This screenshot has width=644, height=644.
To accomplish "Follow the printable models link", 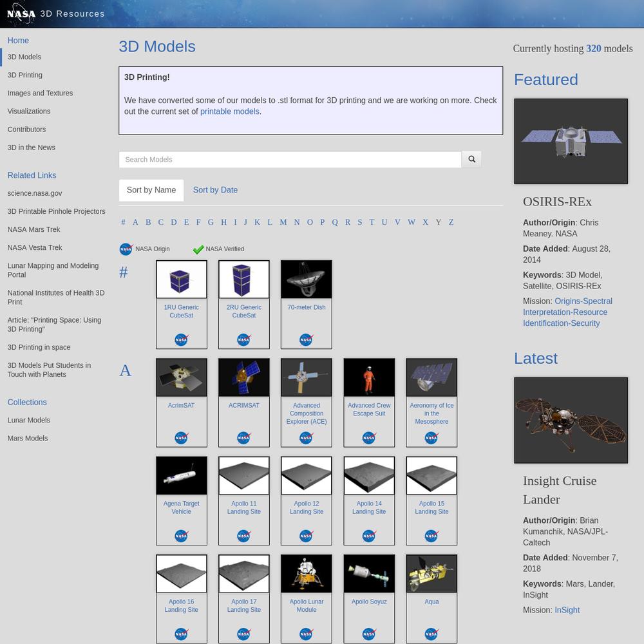I will click(x=230, y=111).
